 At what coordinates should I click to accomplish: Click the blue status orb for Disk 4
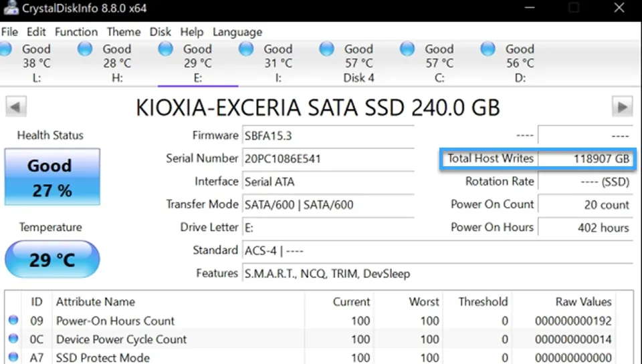click(x=327, y=49)
